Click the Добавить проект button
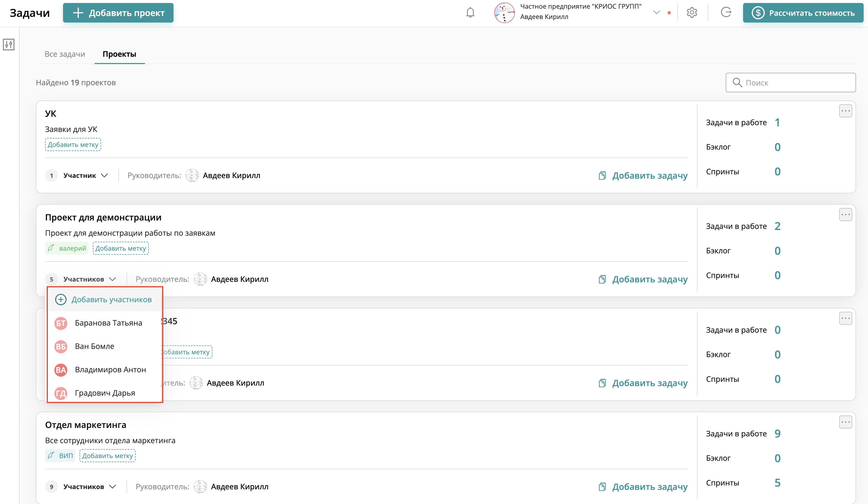 pyautogui.click(x=118, y=13)
